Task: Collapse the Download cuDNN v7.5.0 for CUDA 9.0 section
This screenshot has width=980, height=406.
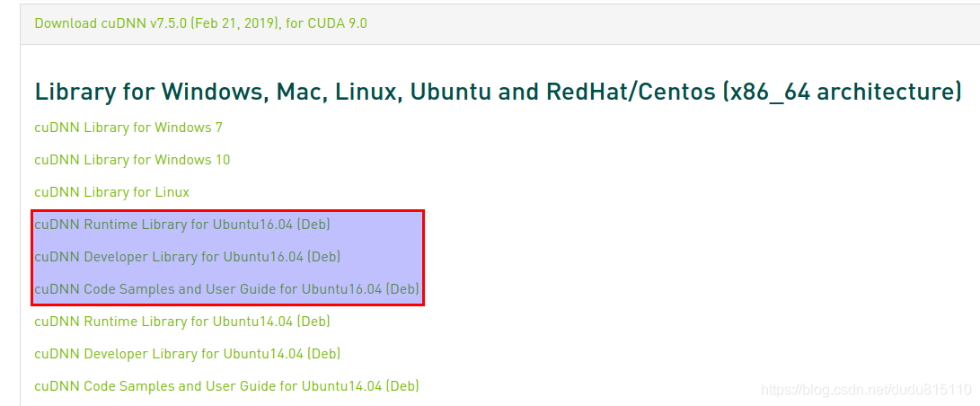Action: tap(200, 23)
